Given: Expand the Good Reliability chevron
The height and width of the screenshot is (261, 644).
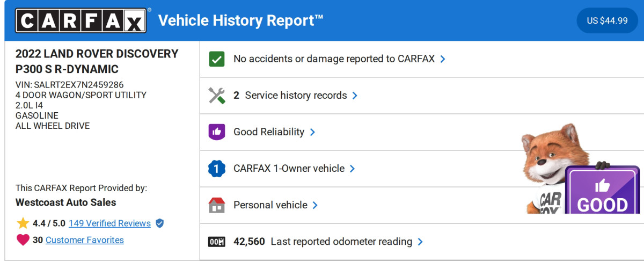Looking at the screenshot, I should pos(312,132).
